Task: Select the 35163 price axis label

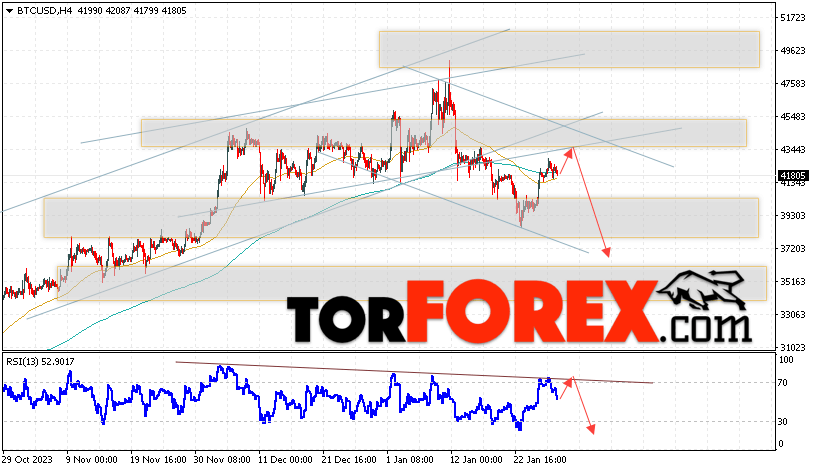Action: click(x=793, y=282)
